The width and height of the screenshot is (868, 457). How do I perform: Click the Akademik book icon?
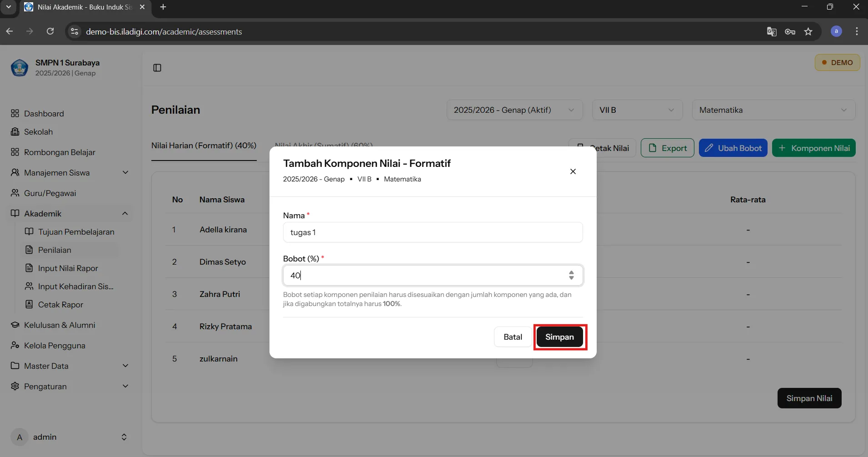click(x=15, y=214)
